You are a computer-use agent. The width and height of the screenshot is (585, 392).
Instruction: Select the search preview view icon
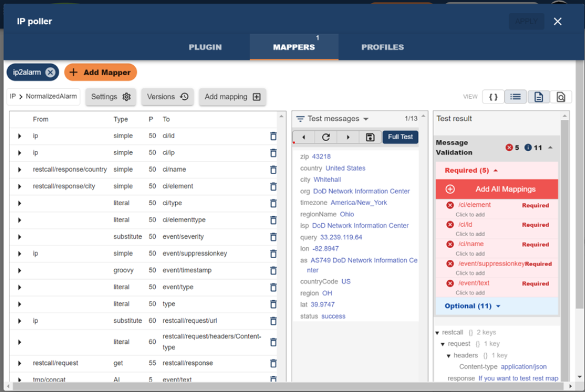coord(561,97)
